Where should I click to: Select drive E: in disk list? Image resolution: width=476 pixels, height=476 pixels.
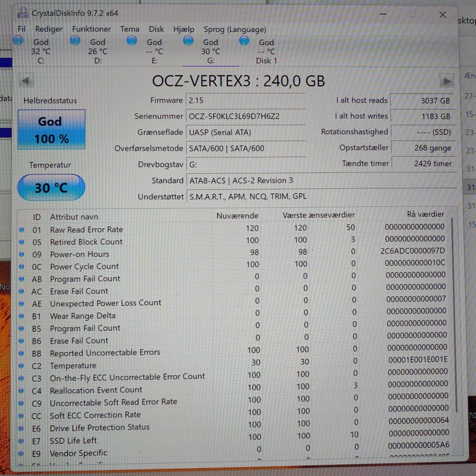point(154,51)
